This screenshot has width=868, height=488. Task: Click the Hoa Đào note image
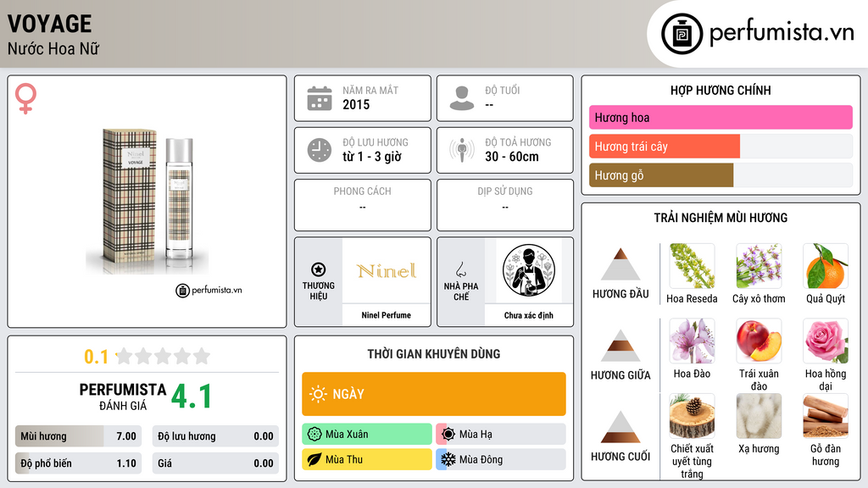coord(692,341)
